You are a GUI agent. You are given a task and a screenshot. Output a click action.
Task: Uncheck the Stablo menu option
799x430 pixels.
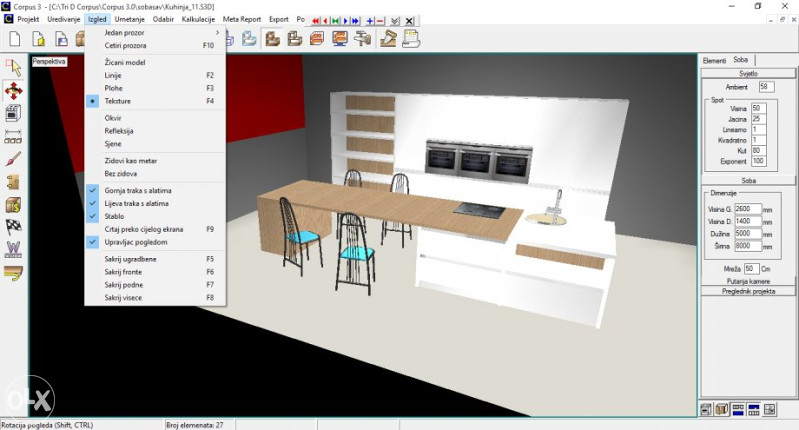tap(155, 216)
